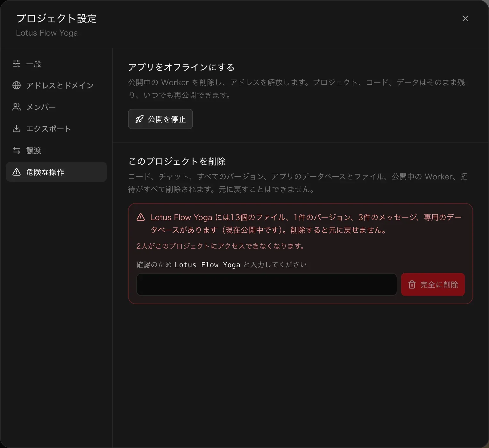Click the 13個のファイル warning message text
The image size is (489, 448).
[x=306, y=224]
